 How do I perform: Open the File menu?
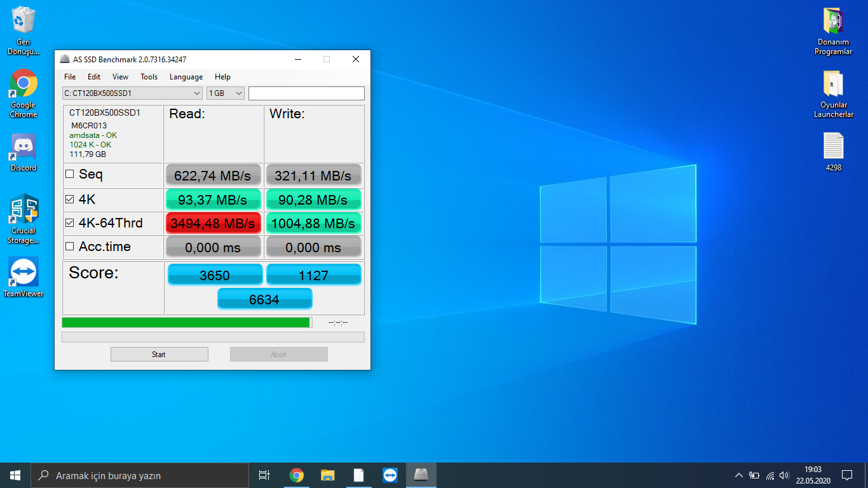tap(70, 77)
